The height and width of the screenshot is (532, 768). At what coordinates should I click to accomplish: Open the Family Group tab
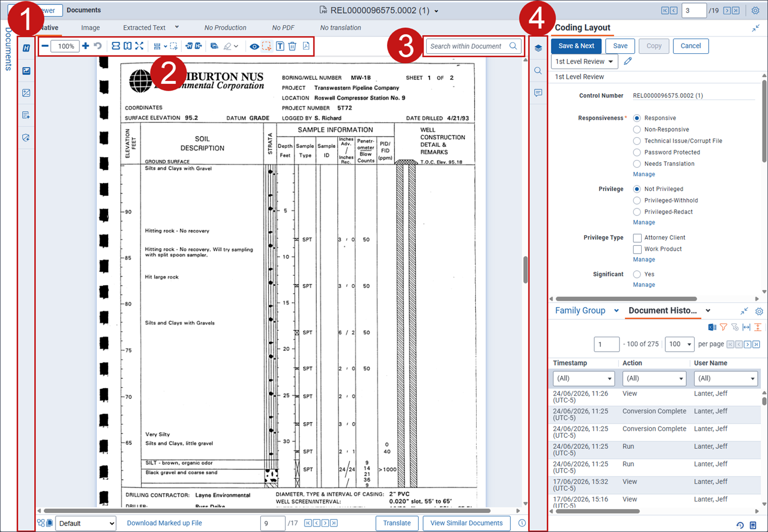pos(580,311)
